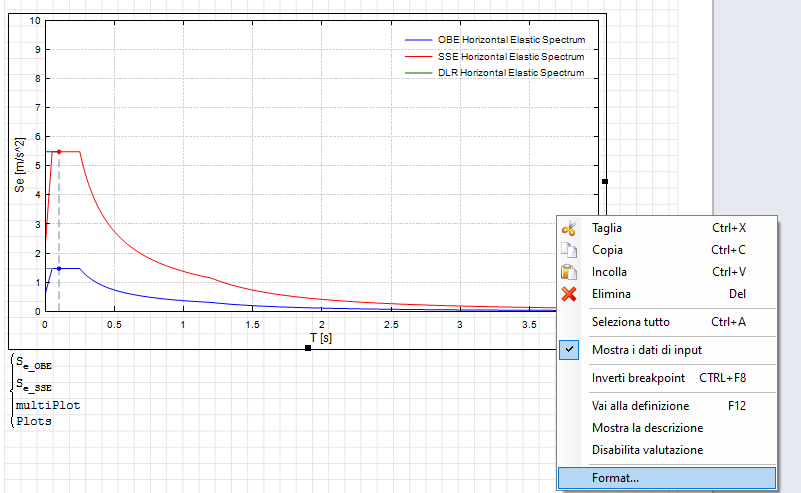Click the blue OBE legend line swatch
This screenshot has height=493, width=801.
(418, 39)
